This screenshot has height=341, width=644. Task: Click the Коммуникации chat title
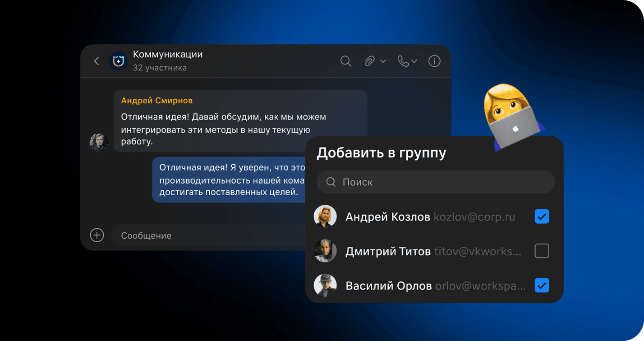tap(168, 54)
